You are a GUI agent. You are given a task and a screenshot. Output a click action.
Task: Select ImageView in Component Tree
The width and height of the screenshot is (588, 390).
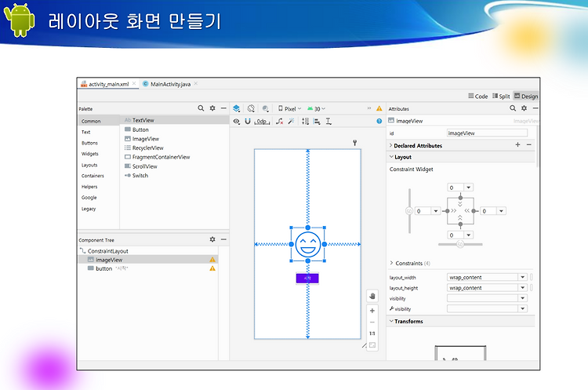tap(147, 260)
